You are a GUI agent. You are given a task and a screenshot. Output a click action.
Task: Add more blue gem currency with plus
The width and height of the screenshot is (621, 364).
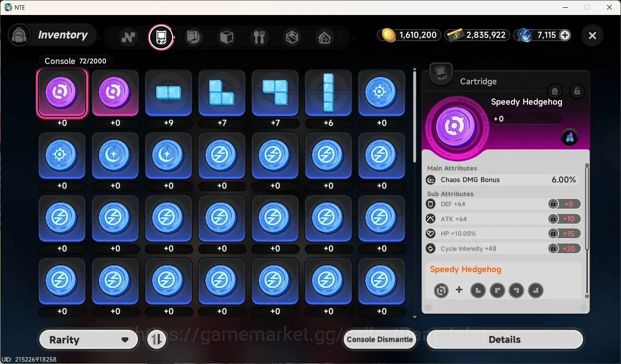(x=565, y=35)
